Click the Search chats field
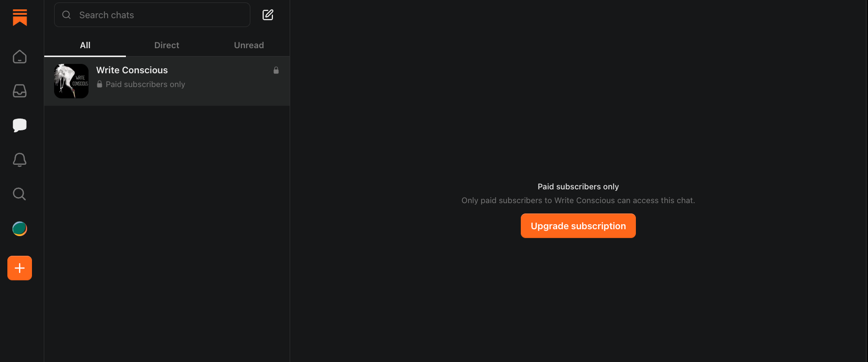 pos(152,15)
